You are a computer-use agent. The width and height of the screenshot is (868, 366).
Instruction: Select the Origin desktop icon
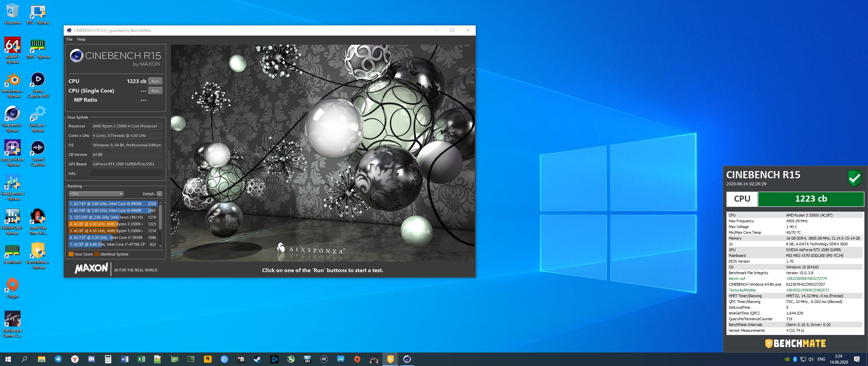pos(13,288)
